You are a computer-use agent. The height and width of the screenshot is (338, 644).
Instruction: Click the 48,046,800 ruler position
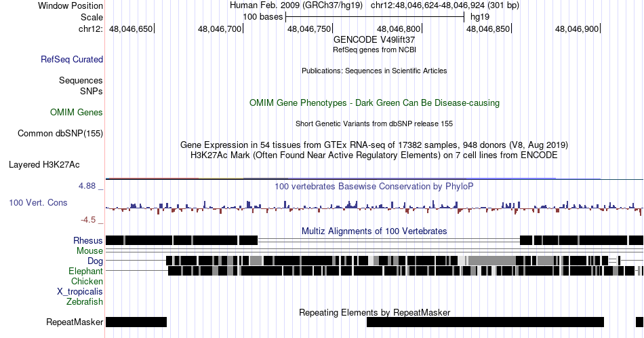click(399, 29)
